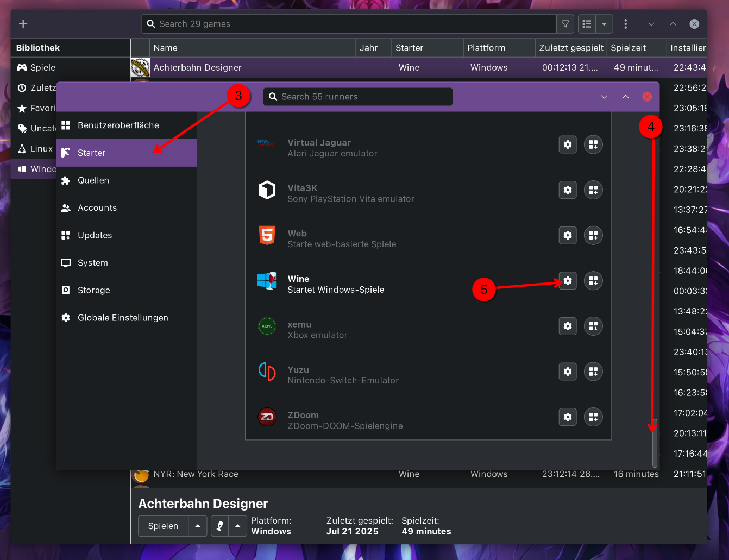The image size is (729, 560).
Task: Open the Quellen settings tab
Action: coord(127,180)
